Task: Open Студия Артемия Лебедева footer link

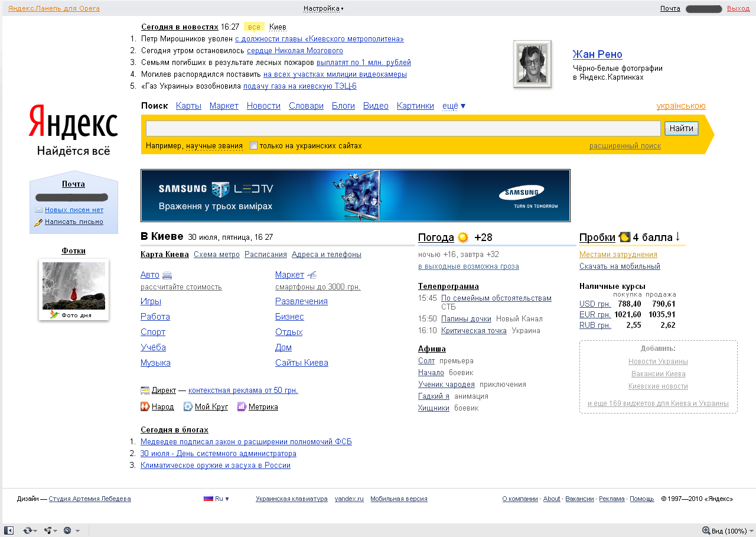Action: pos(90,499)
